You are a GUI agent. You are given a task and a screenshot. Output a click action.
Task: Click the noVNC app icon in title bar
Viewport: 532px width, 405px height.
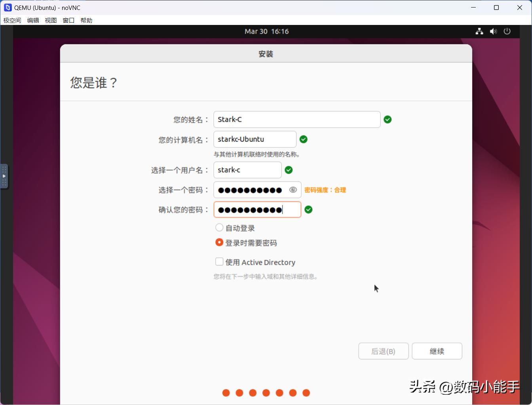click(x=8, y=8)
